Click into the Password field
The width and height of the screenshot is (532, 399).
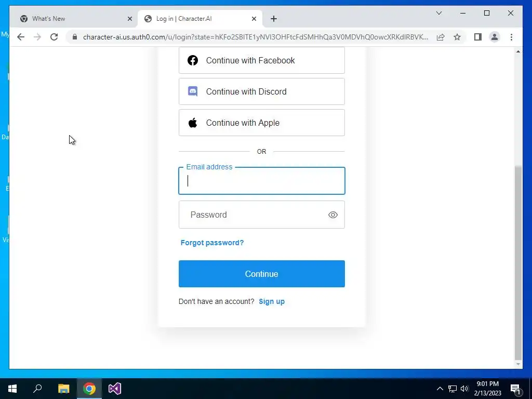click(262, 215)
